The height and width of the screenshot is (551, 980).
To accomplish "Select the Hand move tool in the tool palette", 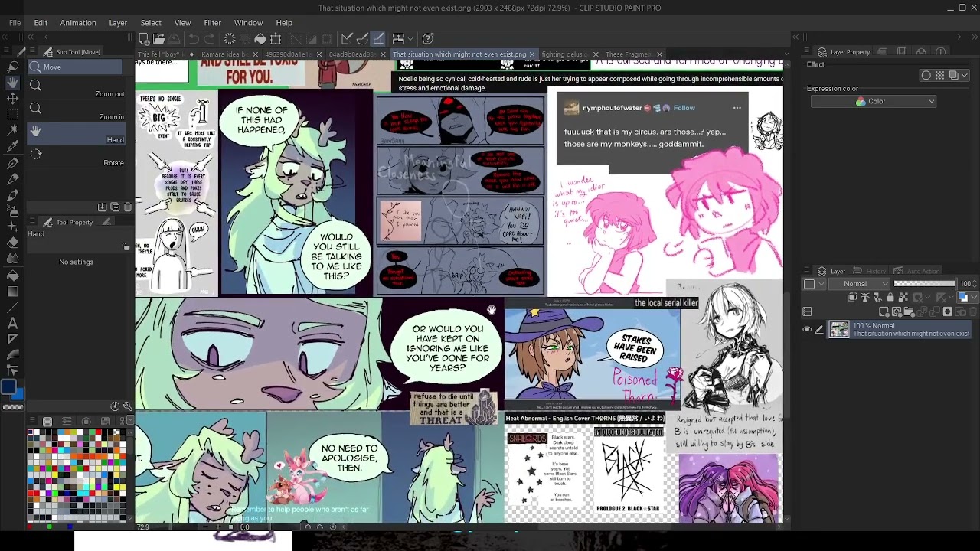I will (13, 83).
